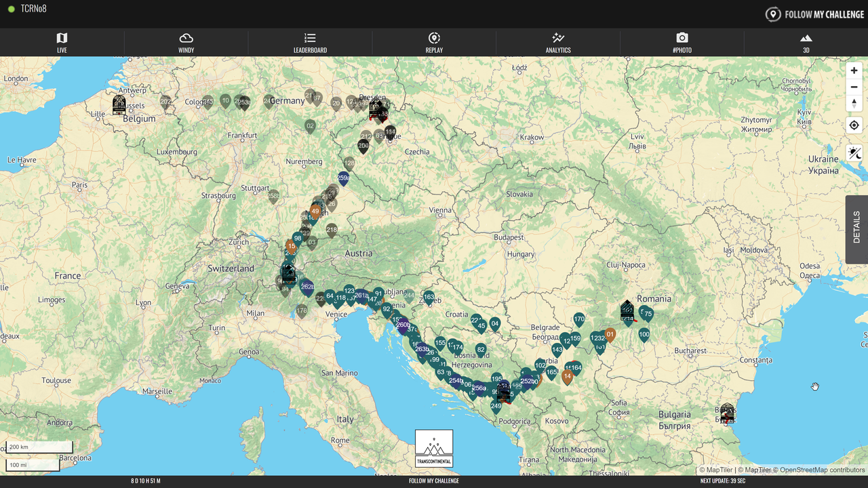This screenshot has width=868, height=488.
Task: Expand the Details side panel
Action: tap(856, 229)
